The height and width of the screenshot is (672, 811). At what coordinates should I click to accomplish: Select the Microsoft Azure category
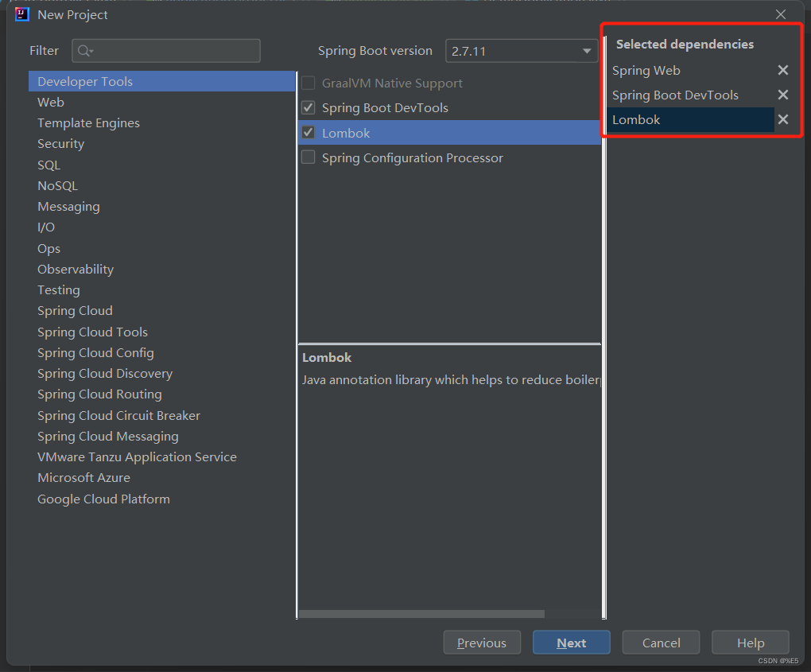pyautogui.click(x=162, y=477)
